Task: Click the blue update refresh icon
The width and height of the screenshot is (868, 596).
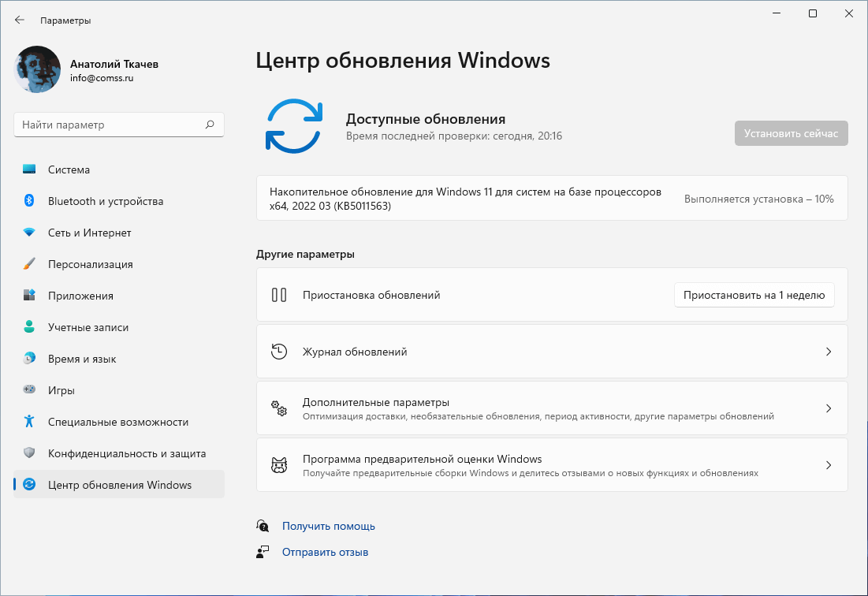Action: point(293,126)
